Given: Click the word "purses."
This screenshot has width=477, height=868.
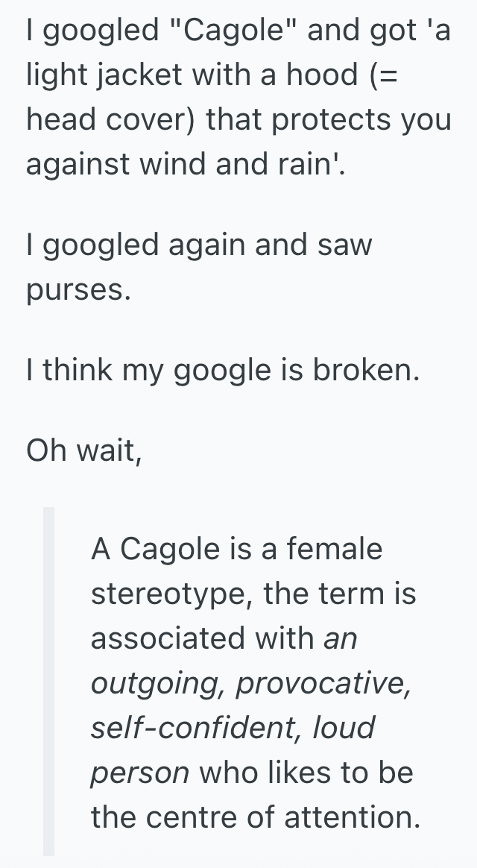Looking at the screenshot, I should [79, 289].
